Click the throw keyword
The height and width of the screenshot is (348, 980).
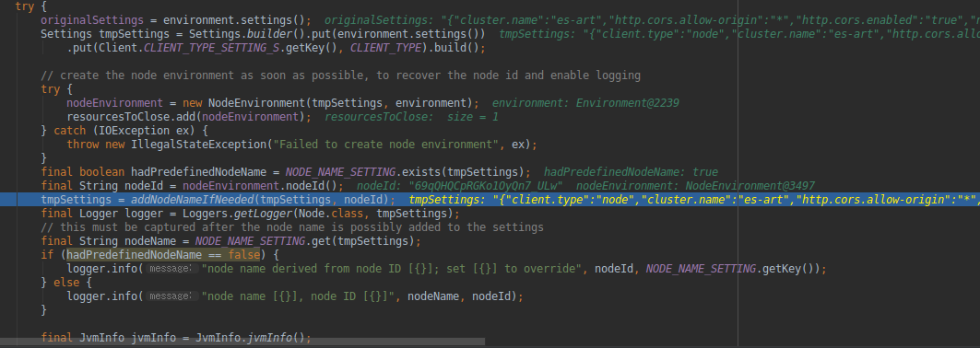click(82, 144)
